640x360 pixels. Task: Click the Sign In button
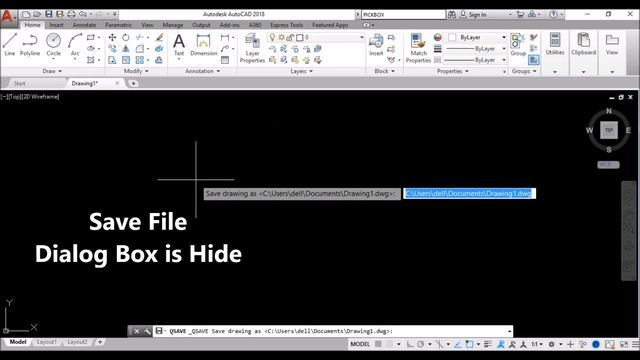point(473,14)
